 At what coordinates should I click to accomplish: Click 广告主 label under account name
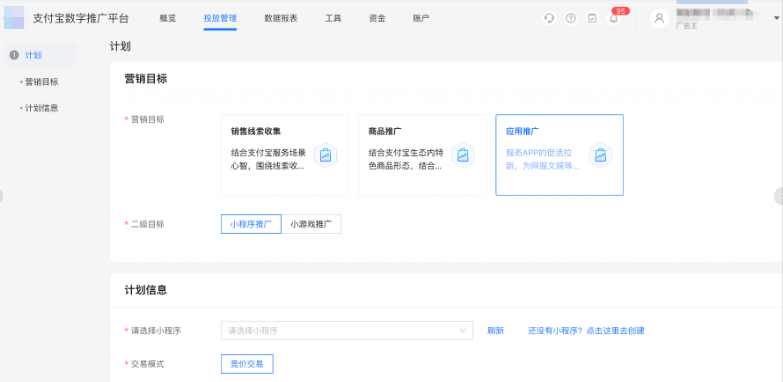[686, 26]
